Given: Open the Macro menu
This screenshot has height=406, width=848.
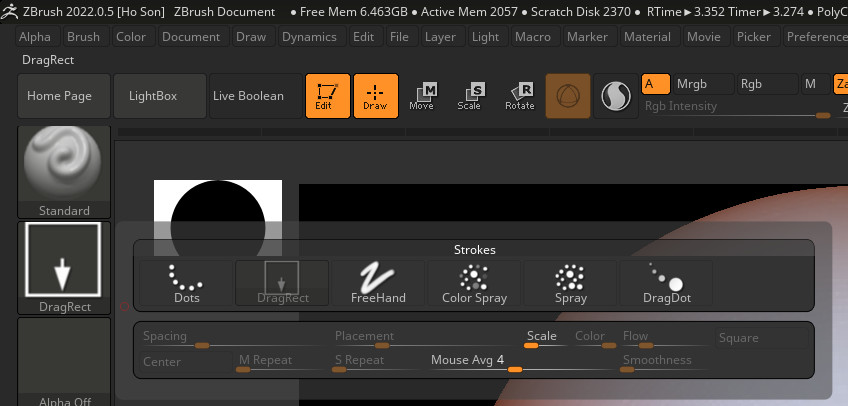Looking at the screenshot, I should [x=533, y=37].
